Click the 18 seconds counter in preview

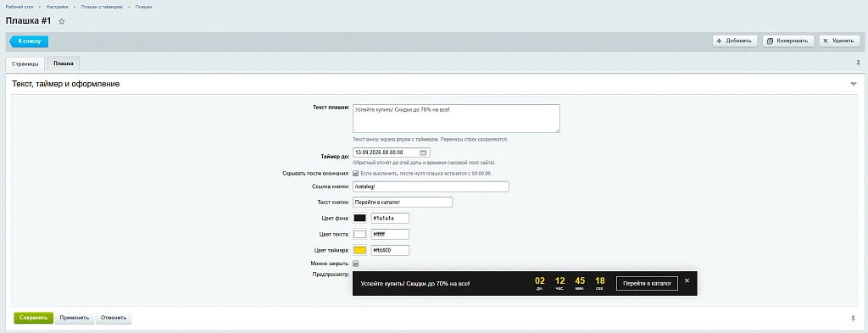coord(600,283)
